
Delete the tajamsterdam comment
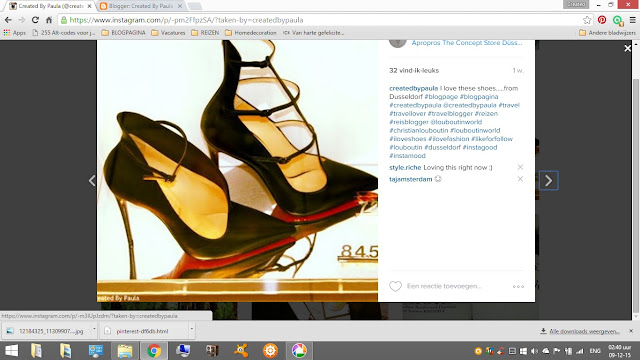520,179
